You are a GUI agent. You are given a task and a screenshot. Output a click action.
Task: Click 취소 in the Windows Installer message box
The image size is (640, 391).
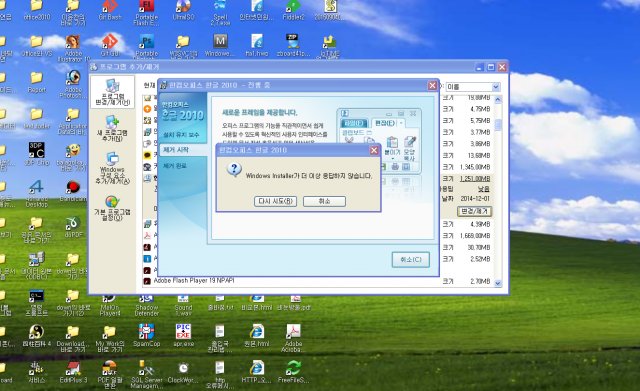tap(324, 201)
